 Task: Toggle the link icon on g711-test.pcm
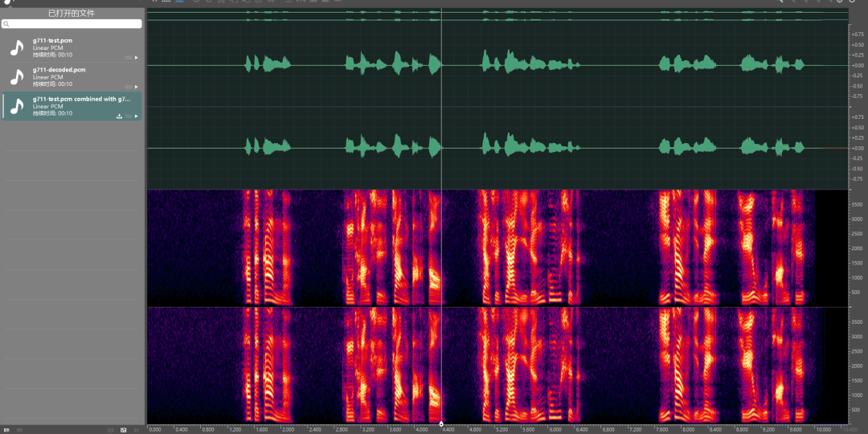click(x=129, y=58)
